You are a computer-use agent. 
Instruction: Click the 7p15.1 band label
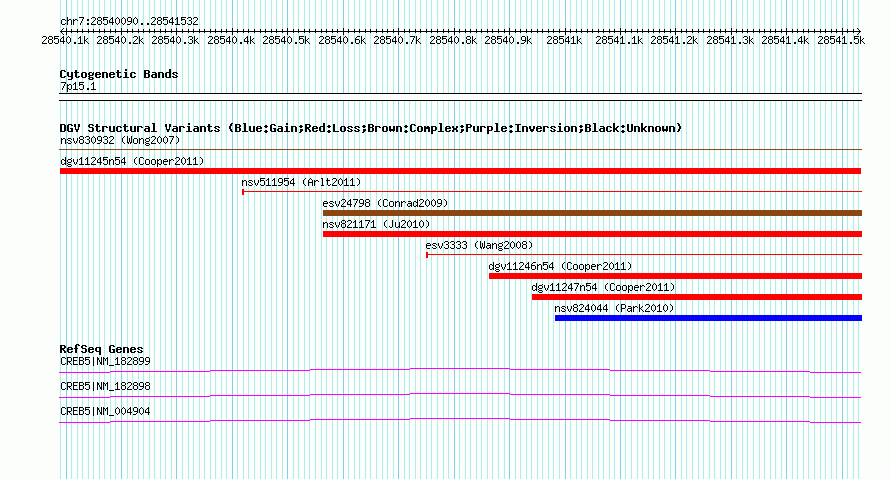pyautogui.click(x=78, y=86)
